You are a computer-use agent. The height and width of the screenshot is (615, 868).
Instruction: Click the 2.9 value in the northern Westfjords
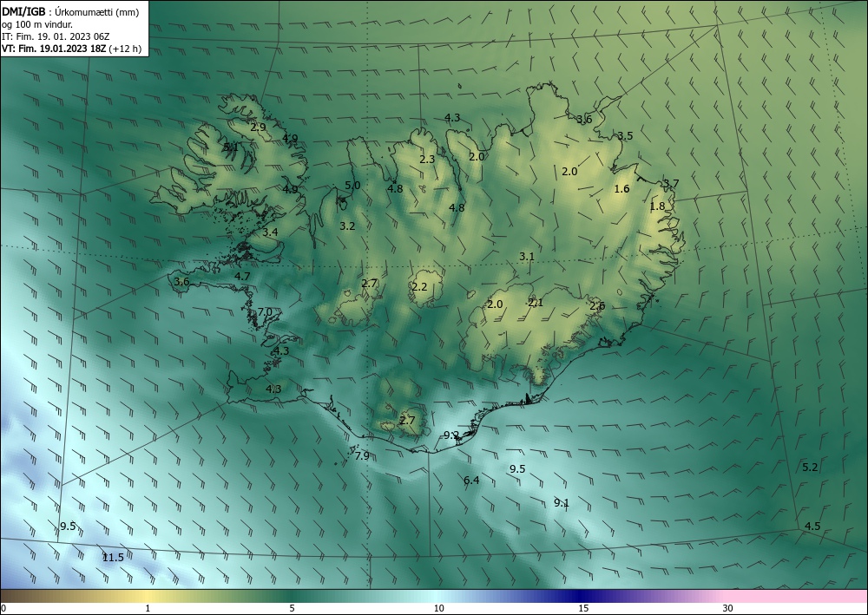258,128
